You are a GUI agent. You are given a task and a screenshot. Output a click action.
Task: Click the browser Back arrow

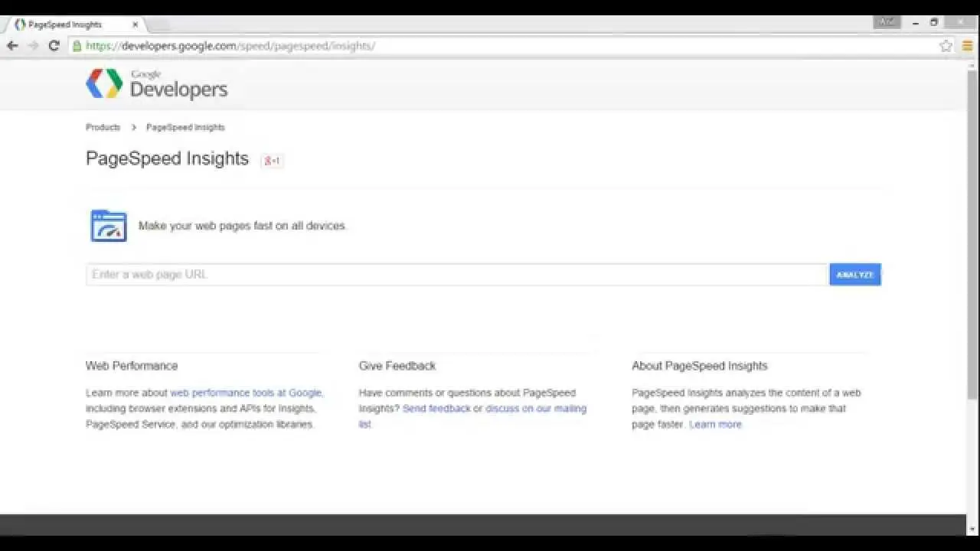point(12,46)
